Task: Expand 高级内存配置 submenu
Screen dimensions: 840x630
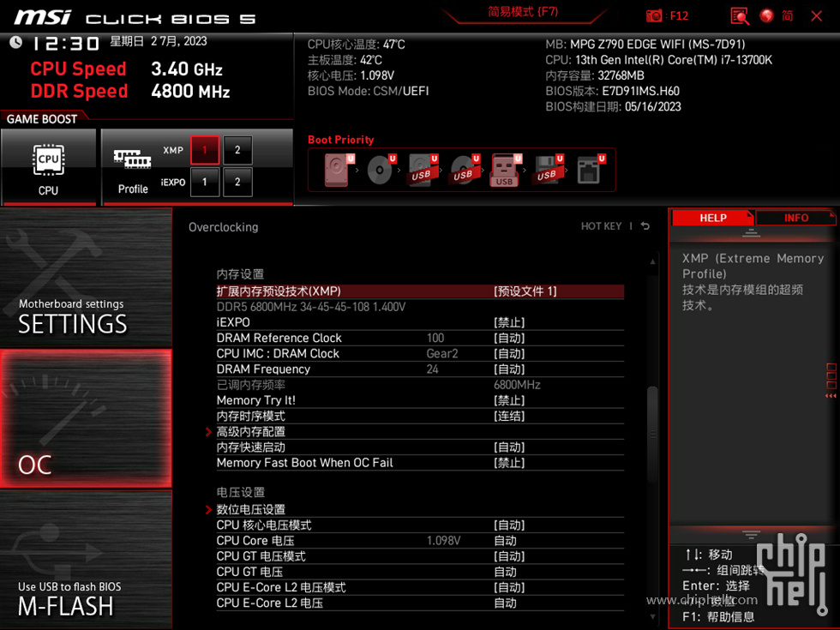Action: [x=250, y=432]
